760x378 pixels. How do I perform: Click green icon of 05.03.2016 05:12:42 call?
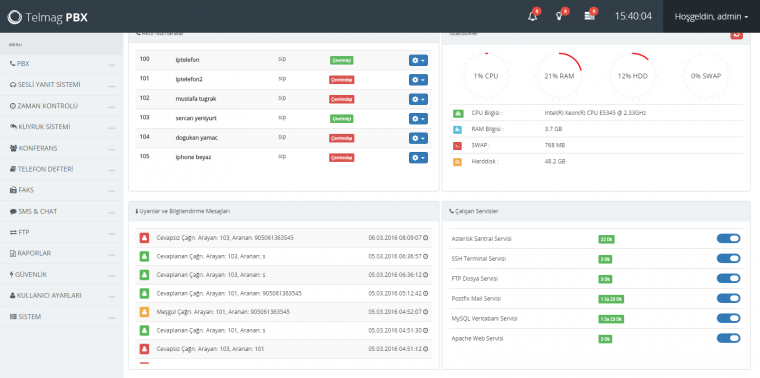[x=144, y=293]
